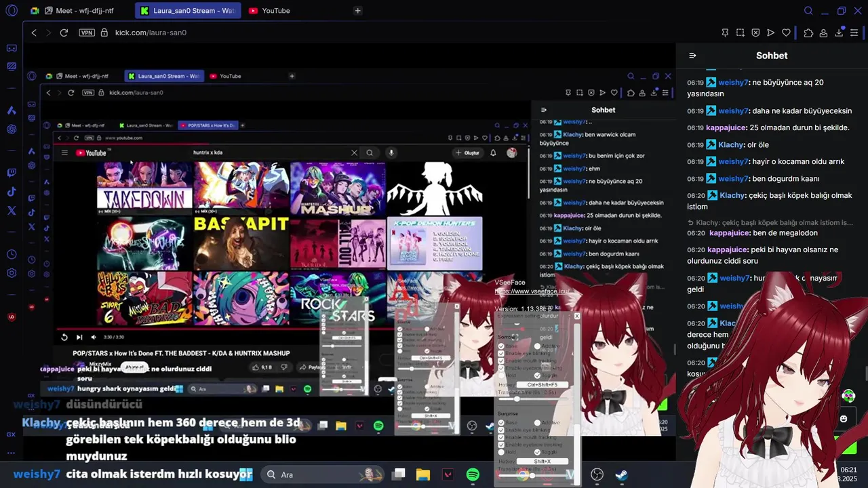Screen dimensions: 868x488
Task: Click the Shift+X hotkey field
Action: (542, 462)
